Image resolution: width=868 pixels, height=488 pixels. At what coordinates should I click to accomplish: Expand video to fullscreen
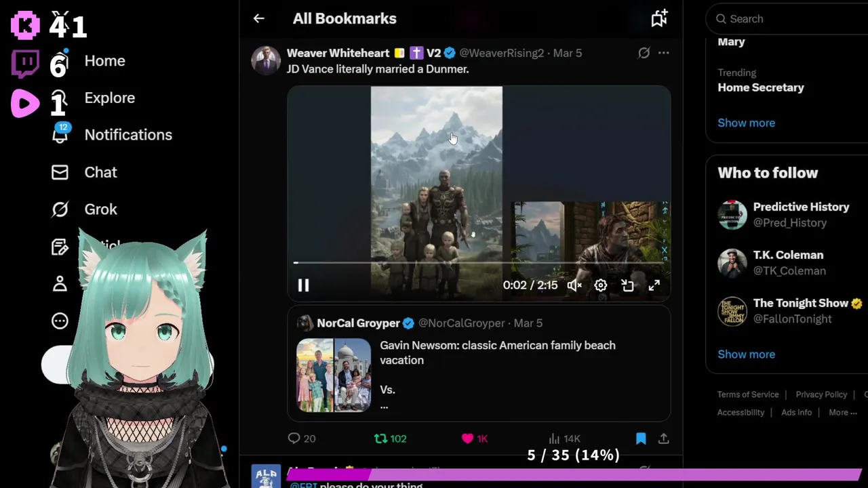(x=654, y=285)
